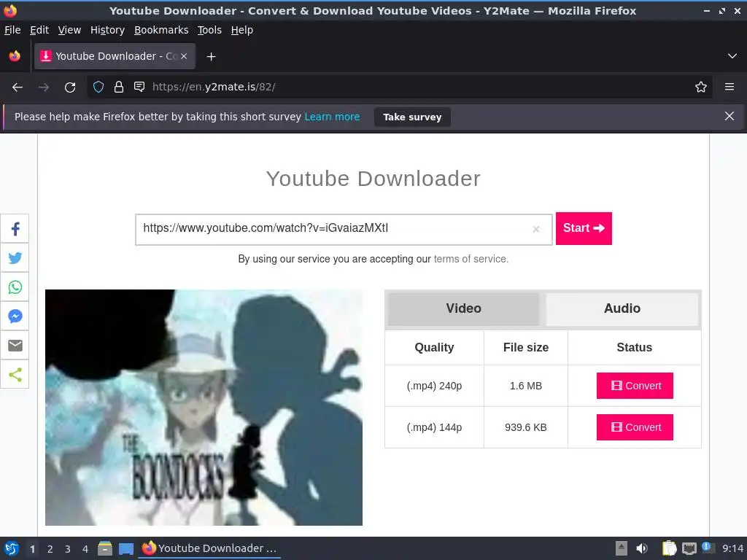747x560 pixels.
Task: Convert the 144p mp4 video
Action: [x=635, y=427]
